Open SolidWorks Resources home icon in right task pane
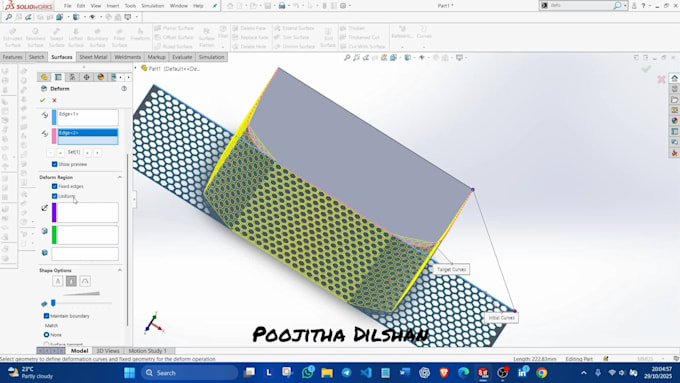 pos(674,78)
